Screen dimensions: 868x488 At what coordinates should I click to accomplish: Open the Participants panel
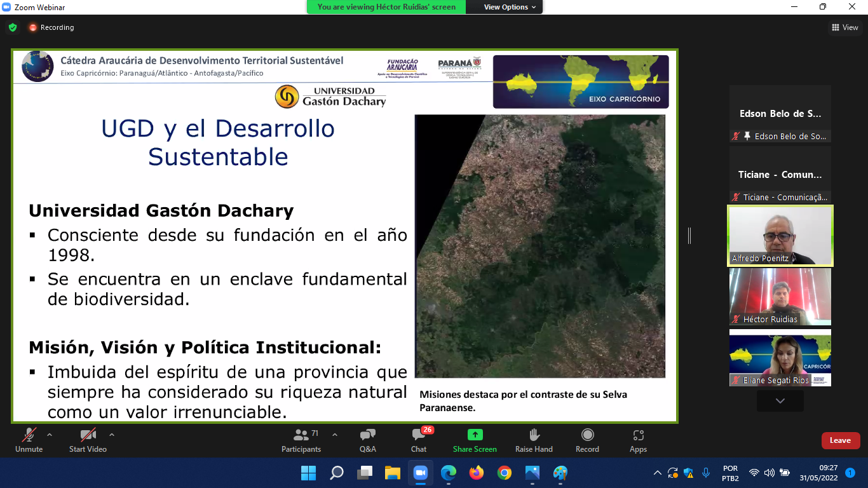[301, 440]
